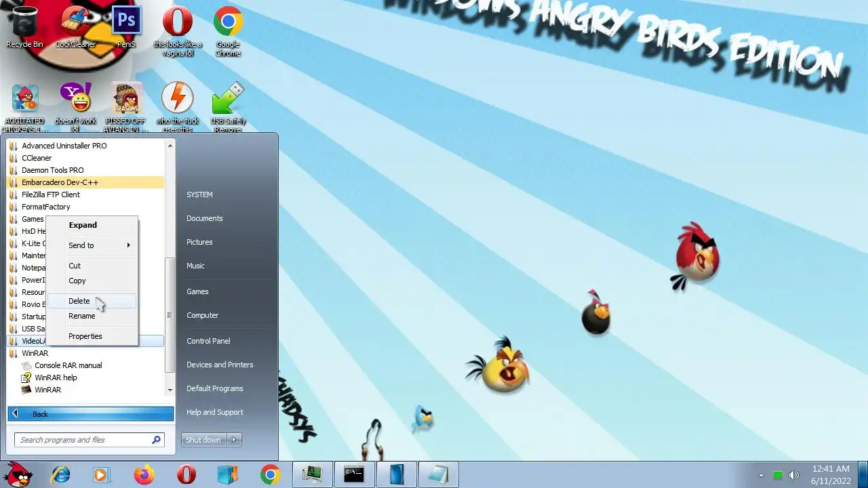Launch Google Chrome from the taskbar
Image resolution: width=868 pixels, height=488 pixels.
[270, 474]
